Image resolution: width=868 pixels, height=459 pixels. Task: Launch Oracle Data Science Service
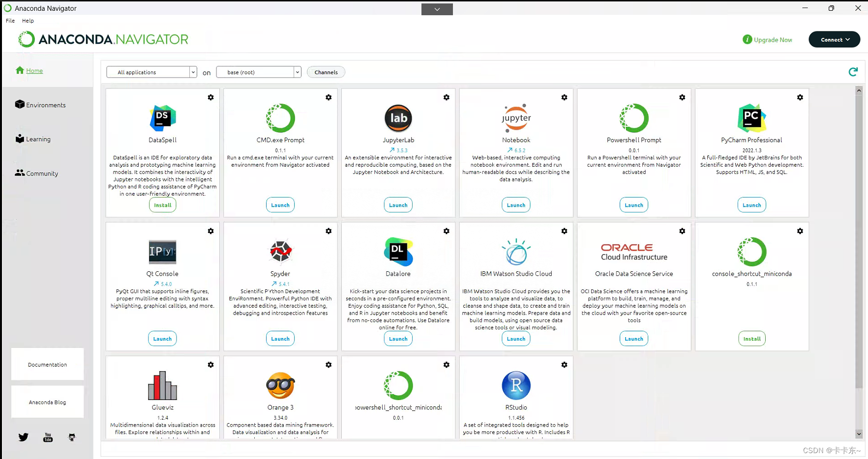tap(634, 339)
